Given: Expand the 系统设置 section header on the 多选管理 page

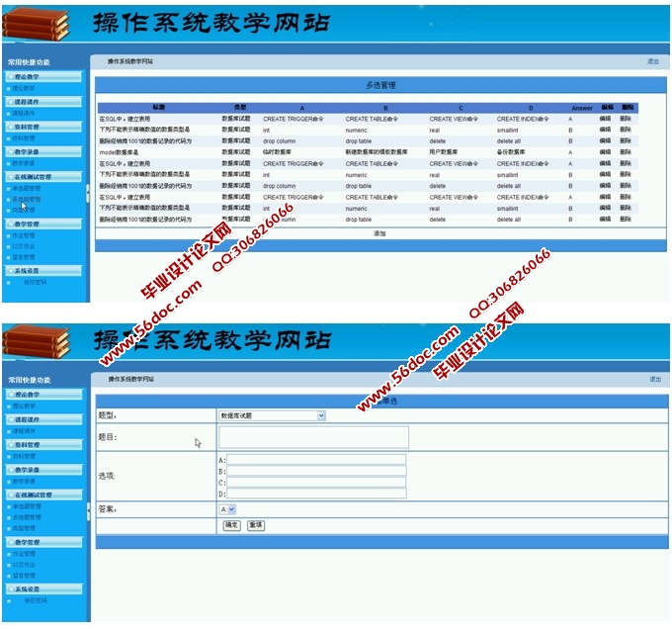Looking at the screenshot, I should coord(43,271).
